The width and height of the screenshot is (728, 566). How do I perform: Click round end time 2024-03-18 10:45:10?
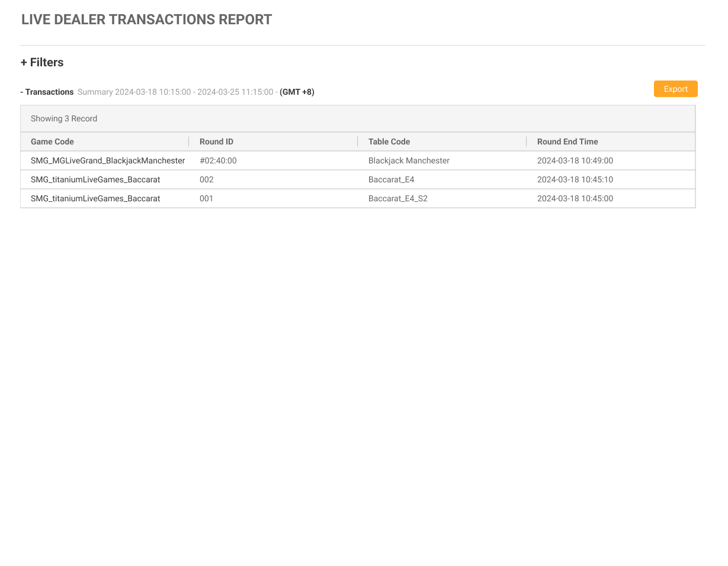[575, 179]
